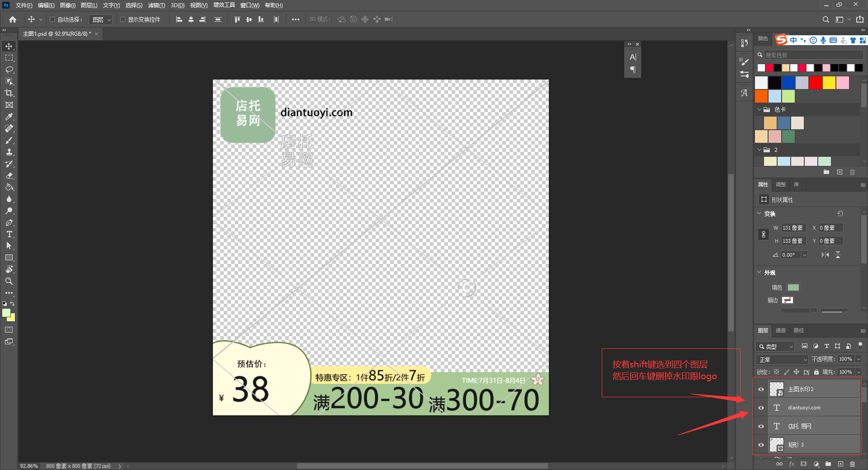Select the Zoom tool in toolbar
The image size is (868, 470).
click(x=9, y=281)
